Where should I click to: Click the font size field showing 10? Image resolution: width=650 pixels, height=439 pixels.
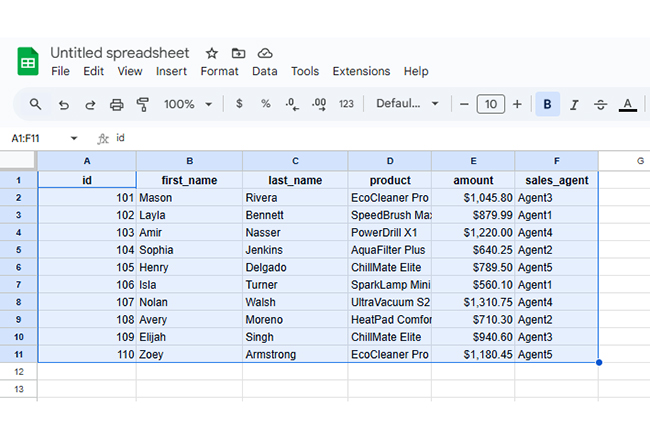491,104
